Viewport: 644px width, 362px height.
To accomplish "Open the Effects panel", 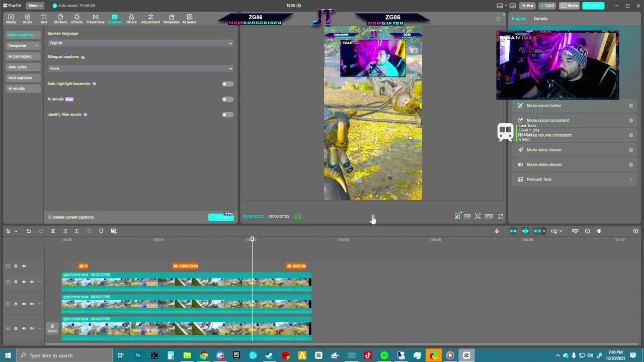I will (x=76, y=19).
